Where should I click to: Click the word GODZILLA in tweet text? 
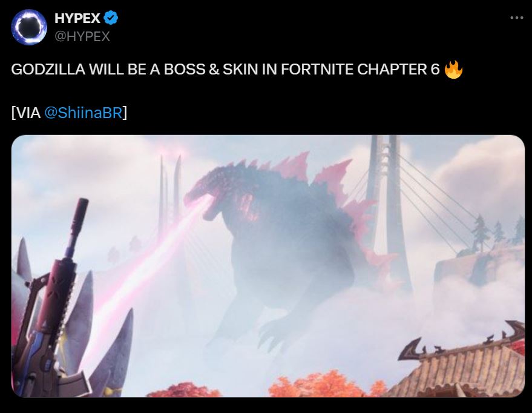(x=48, y=70)
